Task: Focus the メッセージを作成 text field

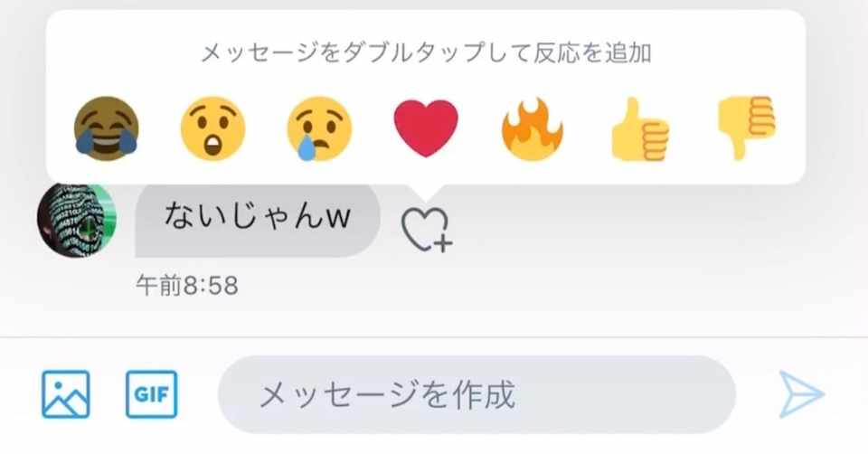Action: 476,394
